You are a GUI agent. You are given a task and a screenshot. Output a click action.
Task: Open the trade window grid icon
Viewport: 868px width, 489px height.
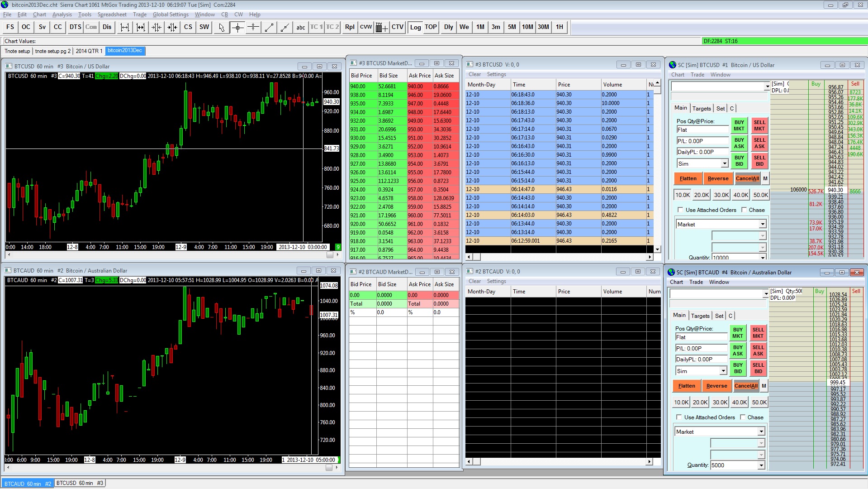point(381,27)
